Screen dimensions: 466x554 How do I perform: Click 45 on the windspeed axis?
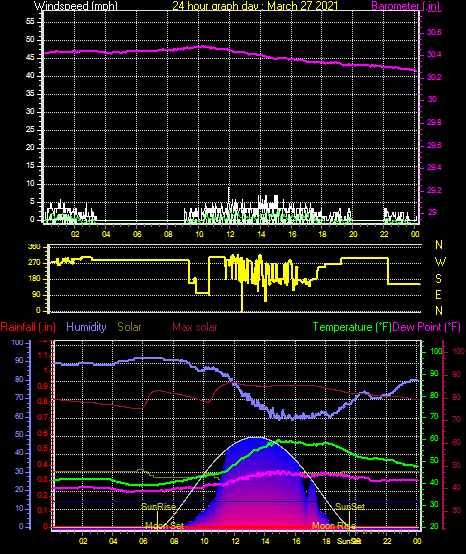[30, 58]
